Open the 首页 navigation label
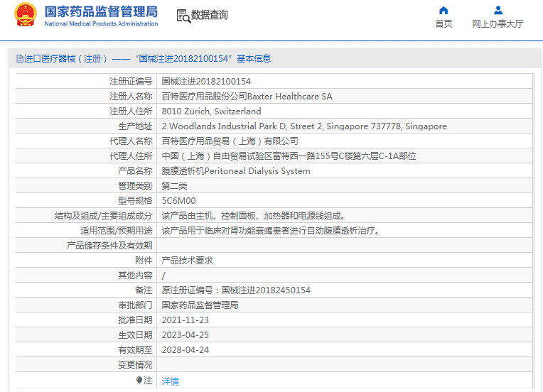The height and width of the screenshot is (392, 543). tap(443, 24)
